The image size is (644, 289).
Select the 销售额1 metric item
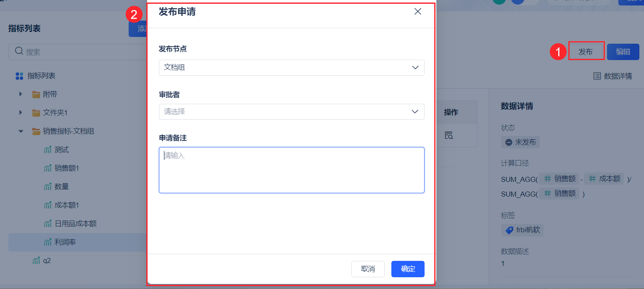pos(66,168)
